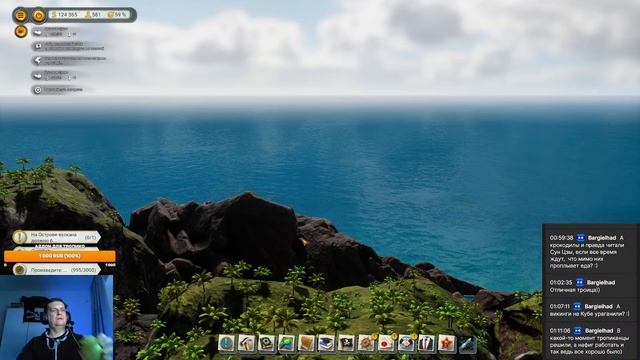Viewport: 640px width, 360px height.
Task: Open the colorful map overlays icon
Action: tap(287, 343)
